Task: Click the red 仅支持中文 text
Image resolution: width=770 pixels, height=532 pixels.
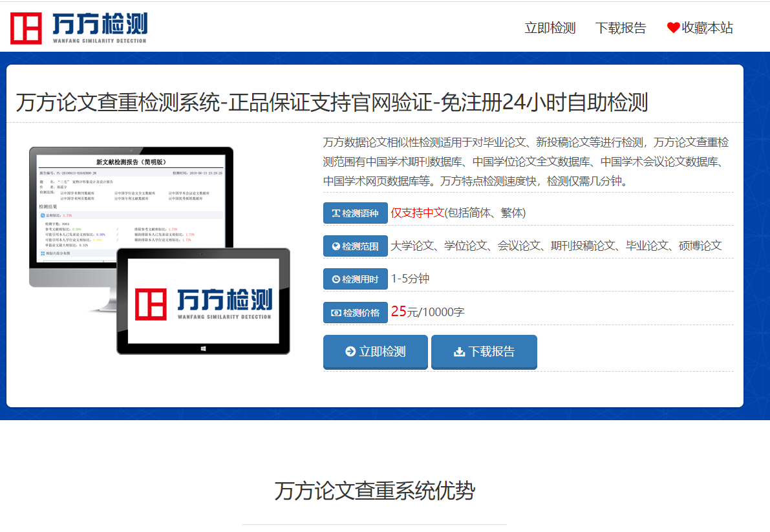Action: 417,213
